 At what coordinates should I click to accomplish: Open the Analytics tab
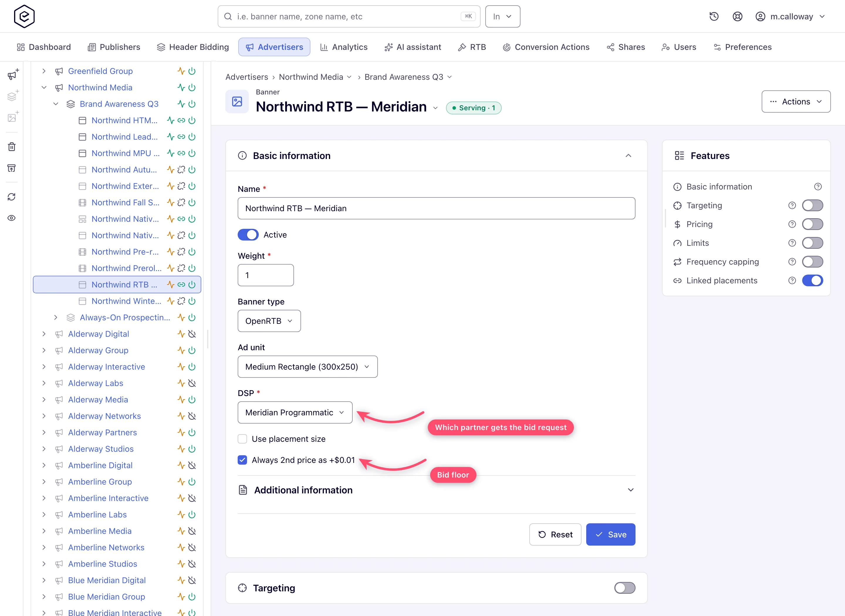click(x=344, y=47)
